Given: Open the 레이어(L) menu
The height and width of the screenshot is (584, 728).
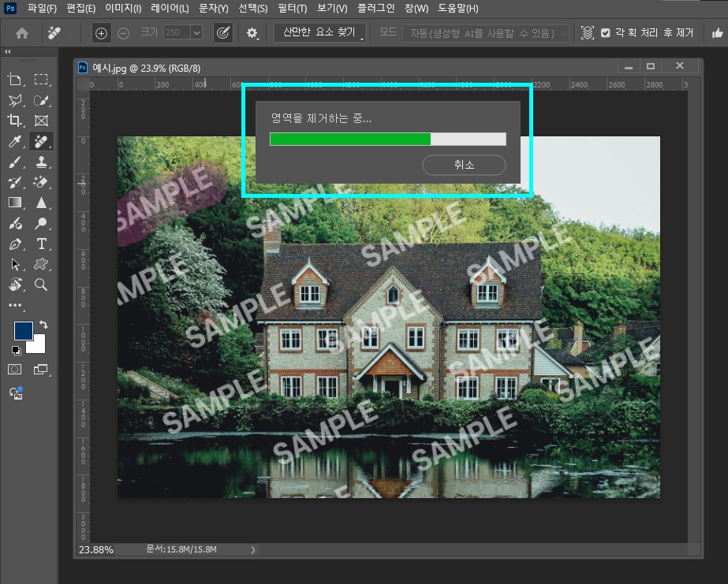Looking at the screenshot, I should click(x=170, y=9).
